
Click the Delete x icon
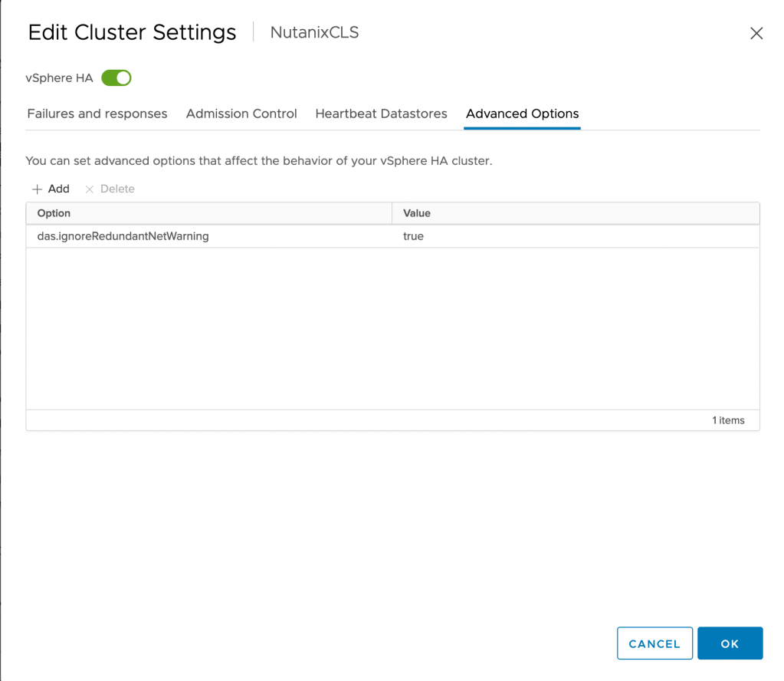[x=90, y=189]
